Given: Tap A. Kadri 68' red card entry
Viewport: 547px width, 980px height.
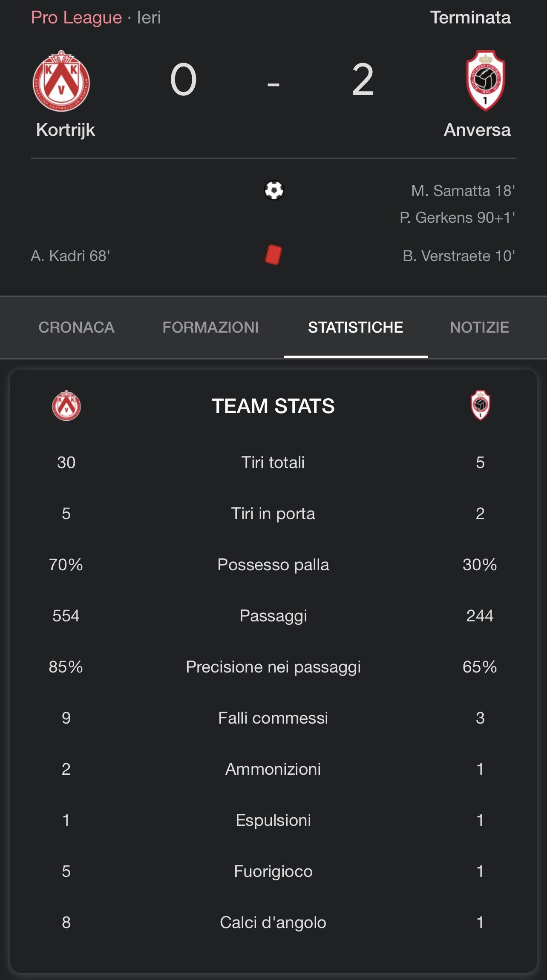Looking at the screenshot, I should pyautogui.click(x=70, y=256).
